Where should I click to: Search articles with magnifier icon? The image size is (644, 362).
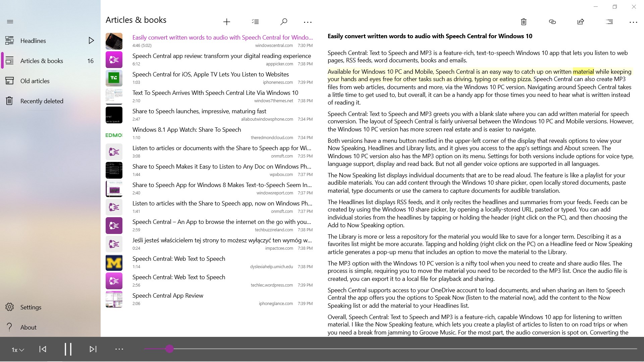283,22
